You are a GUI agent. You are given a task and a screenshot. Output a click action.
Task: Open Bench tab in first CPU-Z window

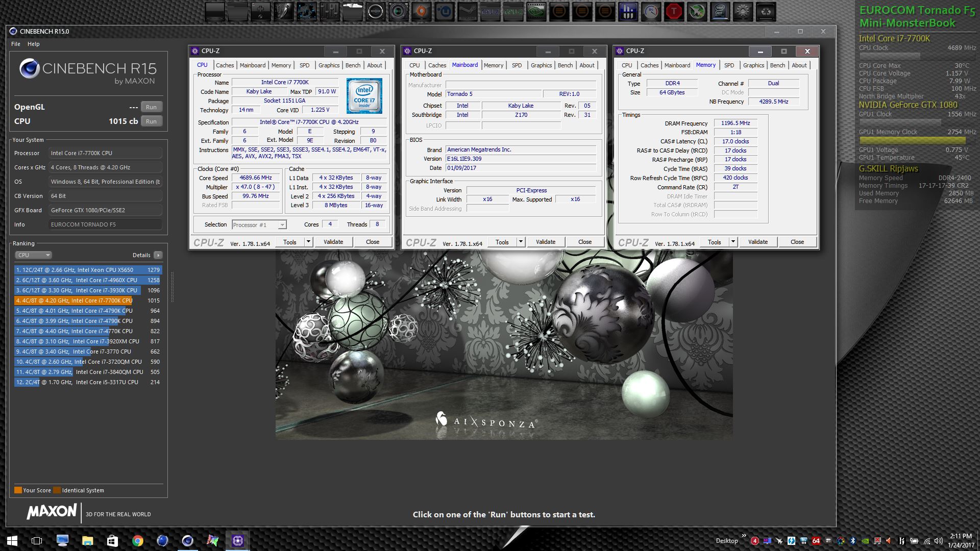[353, 65]
